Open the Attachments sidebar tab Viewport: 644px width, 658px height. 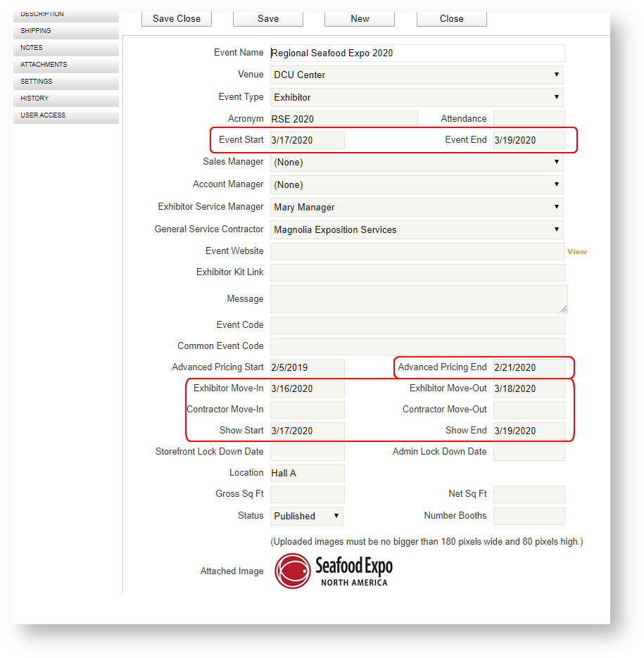pyautogui.click(x=65, y=65)
